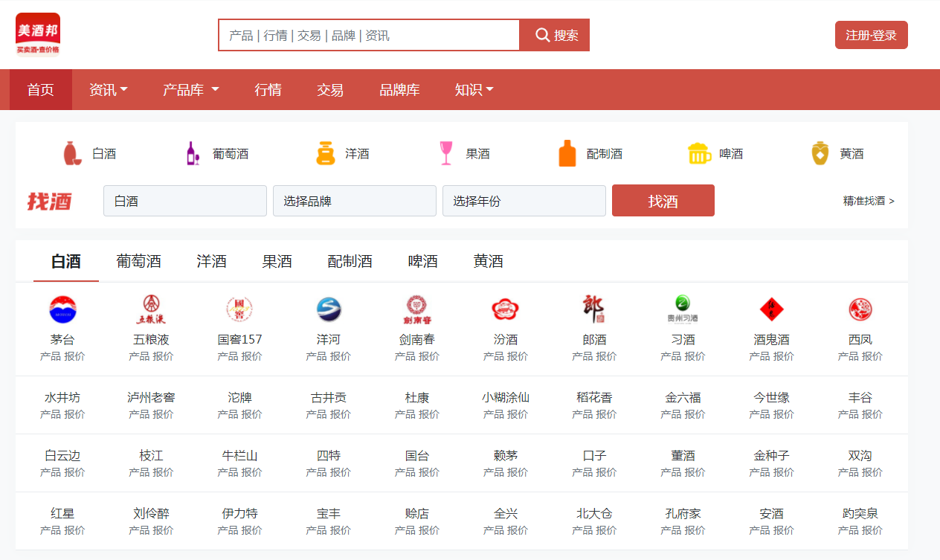
Task: Open the 红星 brand link
Action: (62, 514)
